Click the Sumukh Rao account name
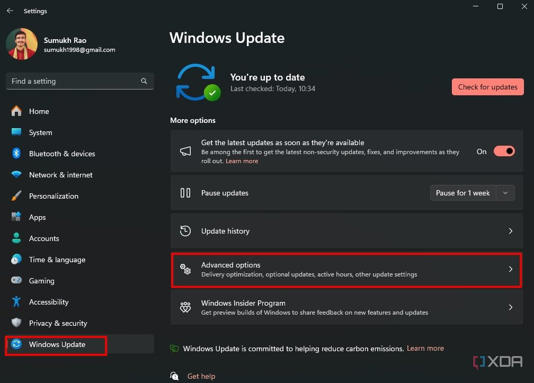The width and height of the screenshot is (534, 383). click(65, 40)
